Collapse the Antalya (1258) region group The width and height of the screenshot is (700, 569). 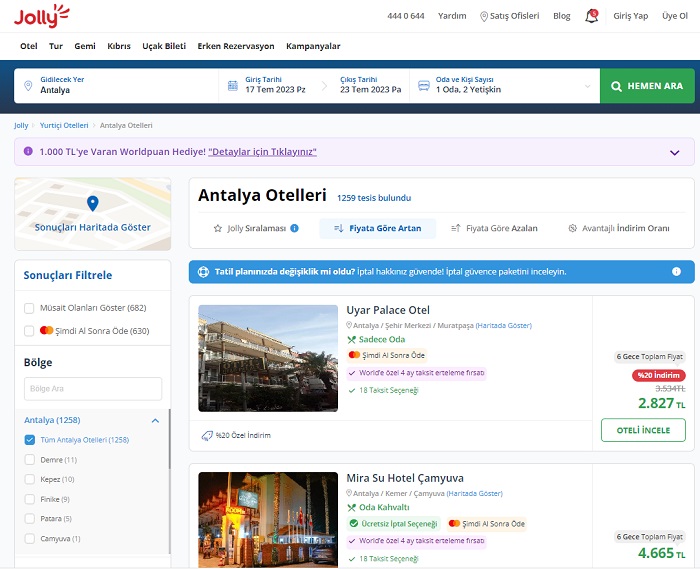pos(155,420)
